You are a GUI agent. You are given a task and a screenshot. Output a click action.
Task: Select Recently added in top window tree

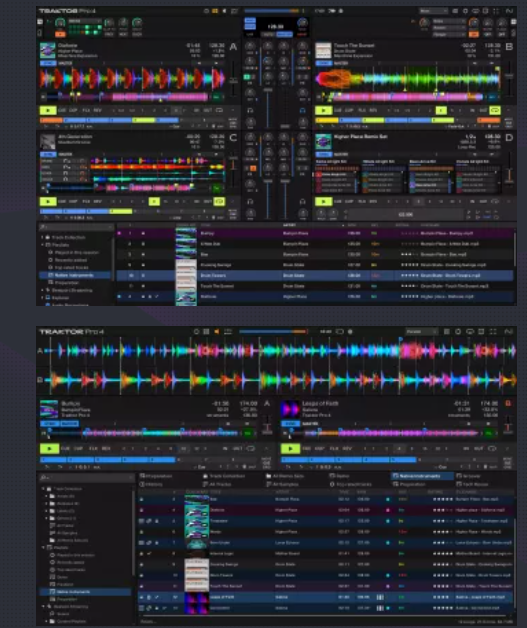point(71,260)
